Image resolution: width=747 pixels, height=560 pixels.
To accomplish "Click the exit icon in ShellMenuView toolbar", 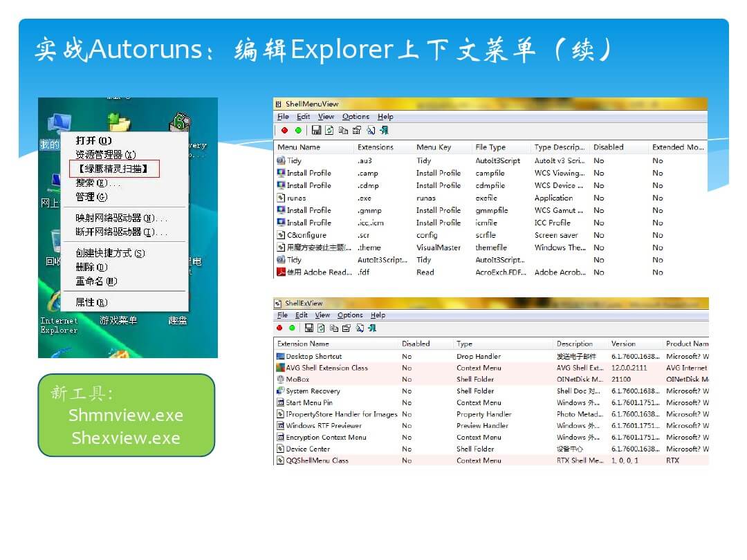I will (385, 130).
